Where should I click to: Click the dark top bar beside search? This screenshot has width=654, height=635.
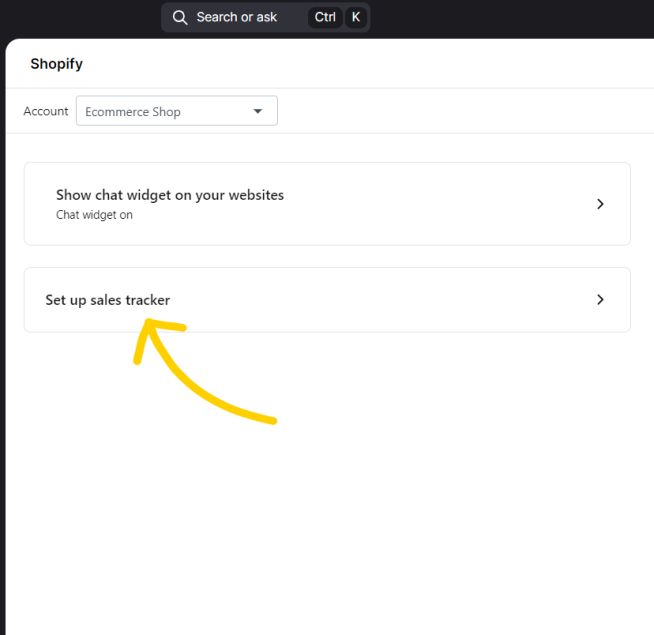[x=501, y=18]
